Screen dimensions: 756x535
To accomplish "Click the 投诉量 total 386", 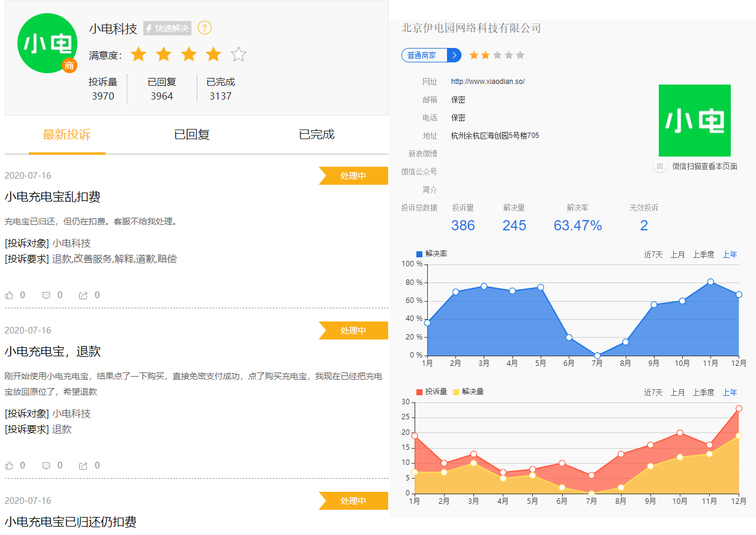I will [463, 226].
